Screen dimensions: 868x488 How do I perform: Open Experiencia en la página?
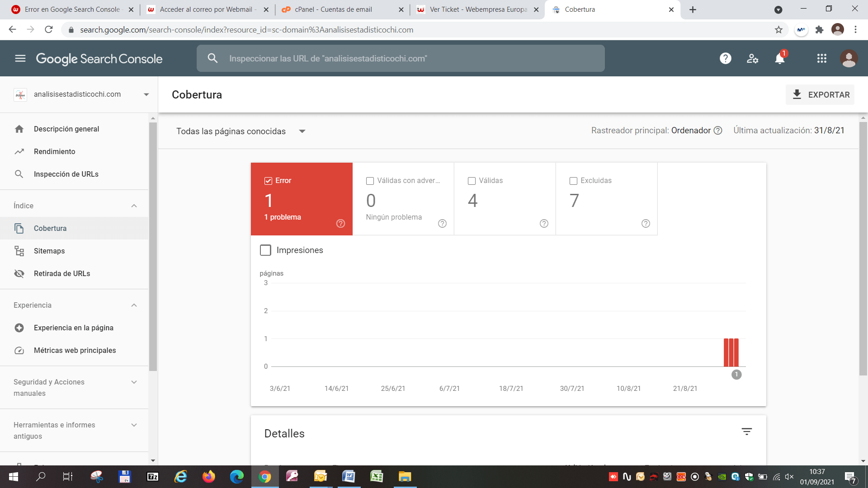tap(75, 328)
